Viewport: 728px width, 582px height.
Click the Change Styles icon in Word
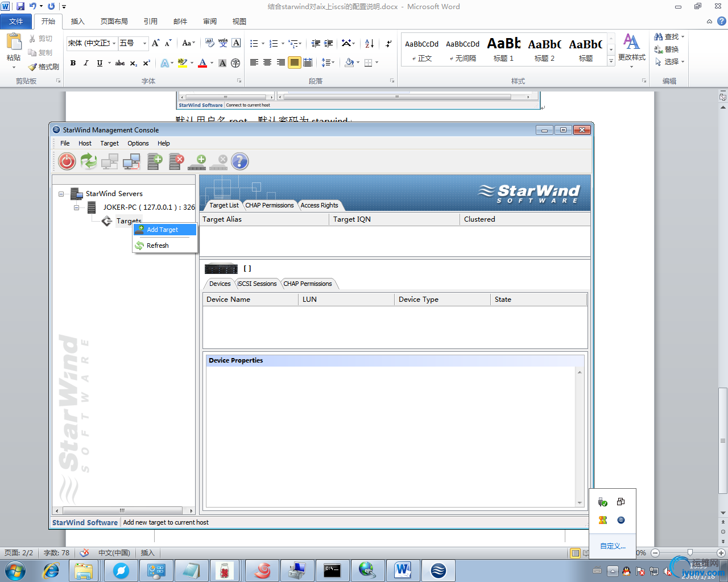click(631, 41)
